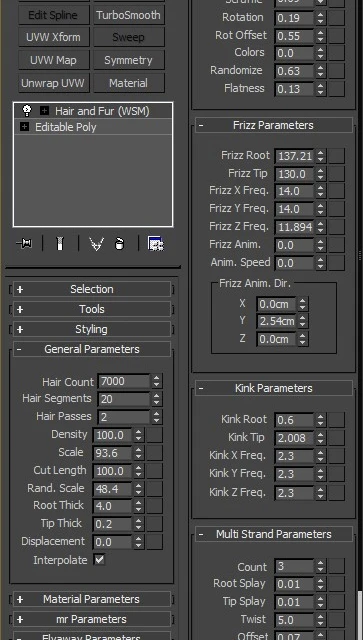
Task: Adjust Anim. Speed spinner
Action: [x=321, y=262]
